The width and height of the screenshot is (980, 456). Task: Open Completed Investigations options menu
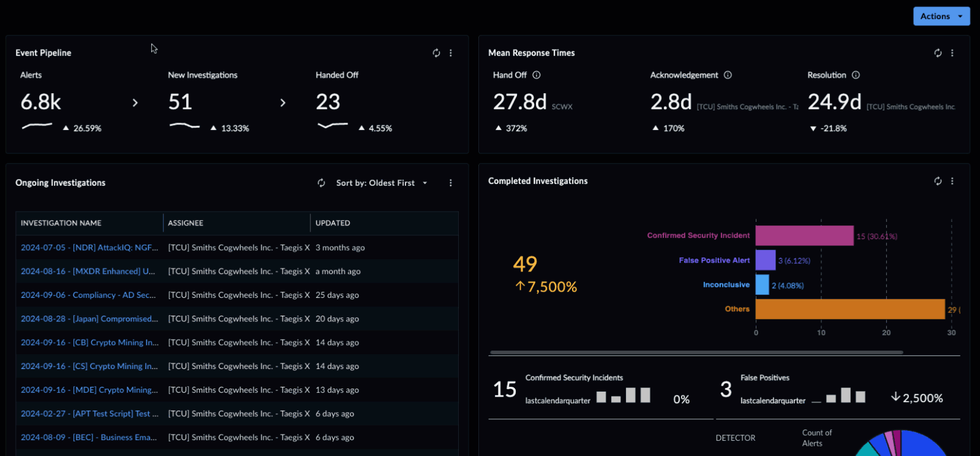coord(952,181)
